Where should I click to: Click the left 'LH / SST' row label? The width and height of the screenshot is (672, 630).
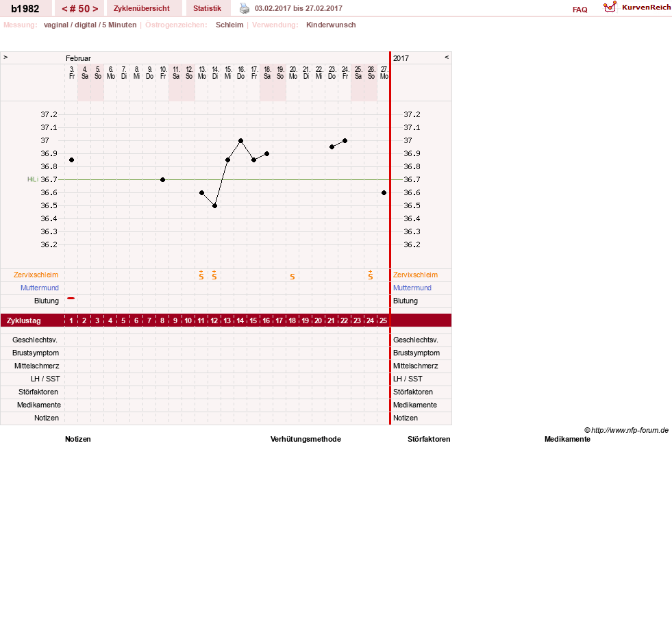(45, 379)
